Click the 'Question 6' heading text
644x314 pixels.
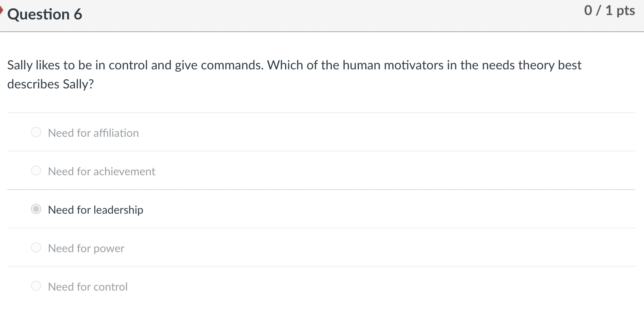pyautogui.click(x=45, y=14)
